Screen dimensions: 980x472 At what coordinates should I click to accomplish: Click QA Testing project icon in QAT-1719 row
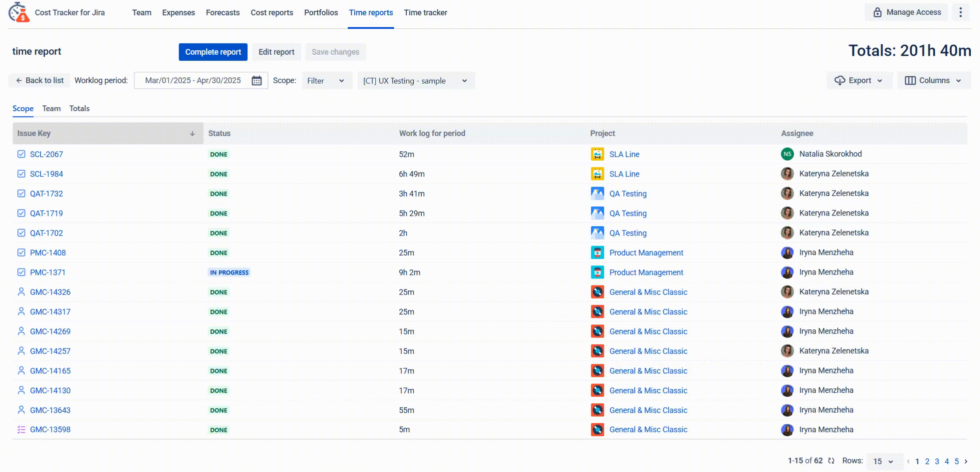597,213
